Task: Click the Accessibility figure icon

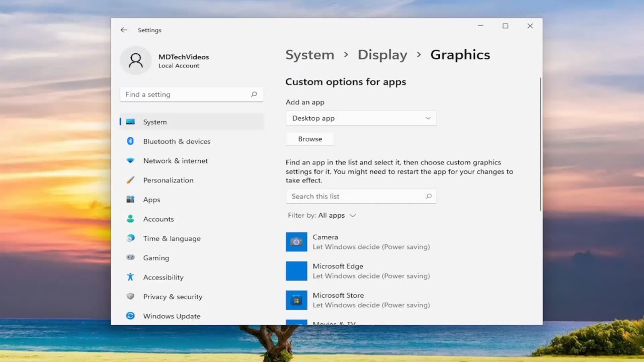Action: (130, 277)
